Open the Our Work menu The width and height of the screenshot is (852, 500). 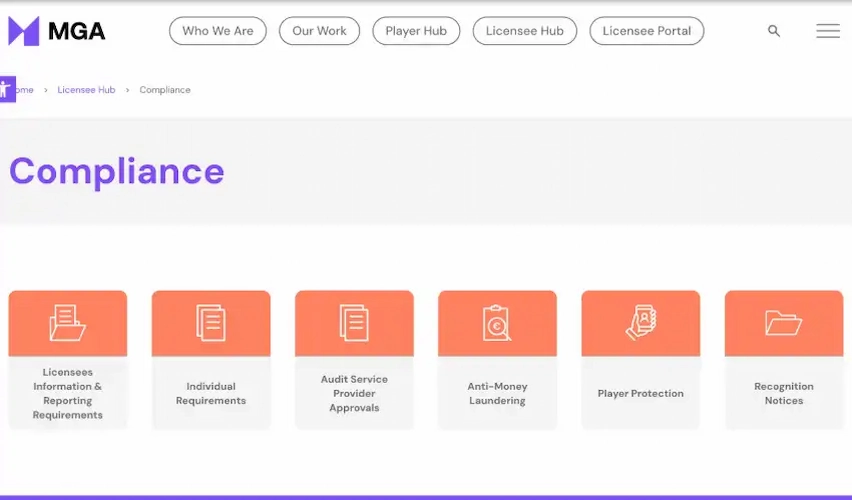(x=319, y=31)
